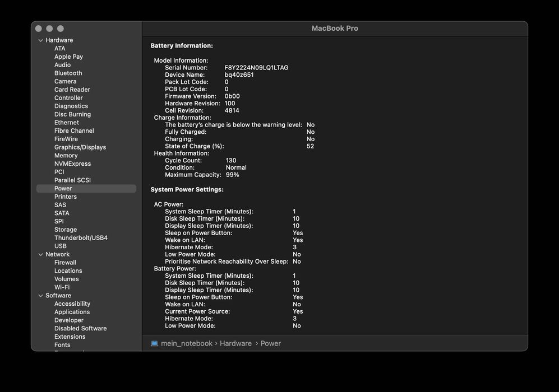Image resolution: width=559 pixels, height=392 pixels.
Task: Click the Hardware category label
Action: (x=59, y=40)
